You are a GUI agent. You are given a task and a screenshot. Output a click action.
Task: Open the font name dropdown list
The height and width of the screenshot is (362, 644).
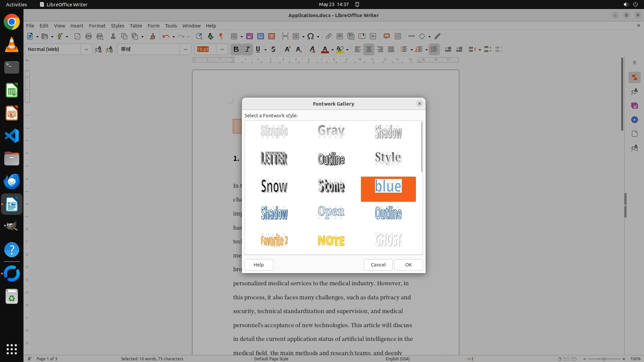[x=185, y=49]
